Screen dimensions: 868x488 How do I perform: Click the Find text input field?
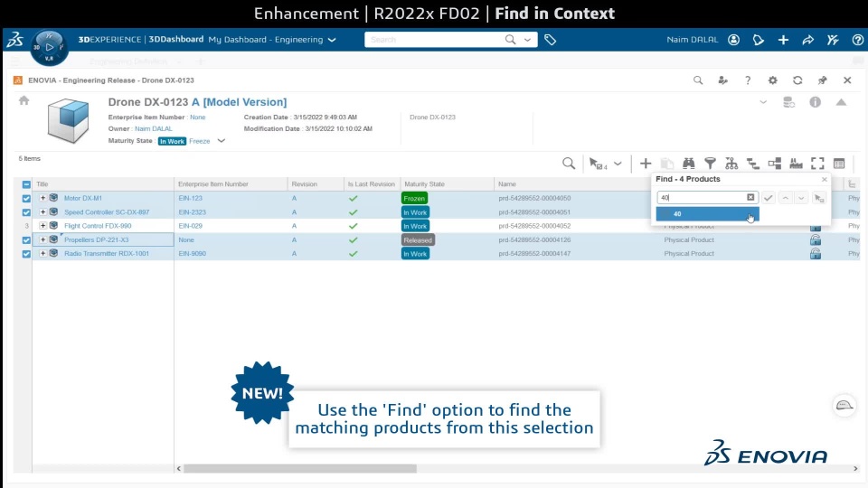coord(702,198)
